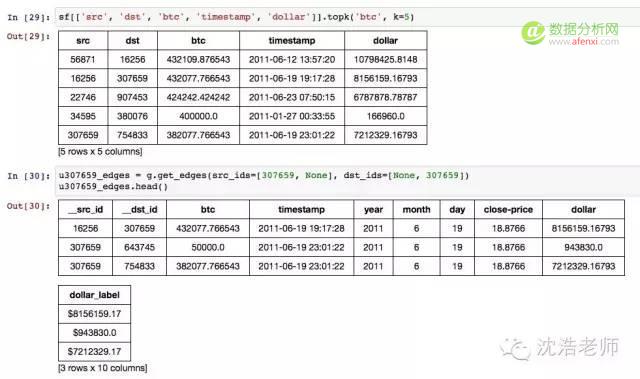This screenshot has height=379, width=640.
Task: Click the 'month' column header
Action: [416, 210]
